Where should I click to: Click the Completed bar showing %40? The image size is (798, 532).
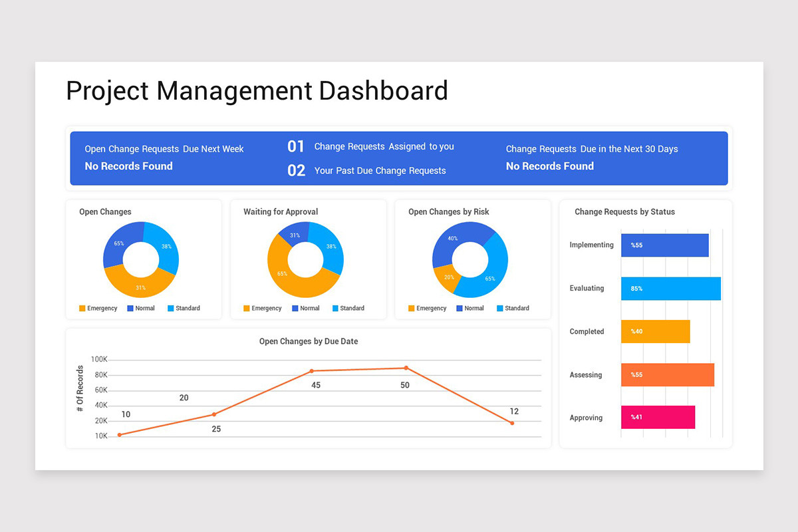(656, 331)
